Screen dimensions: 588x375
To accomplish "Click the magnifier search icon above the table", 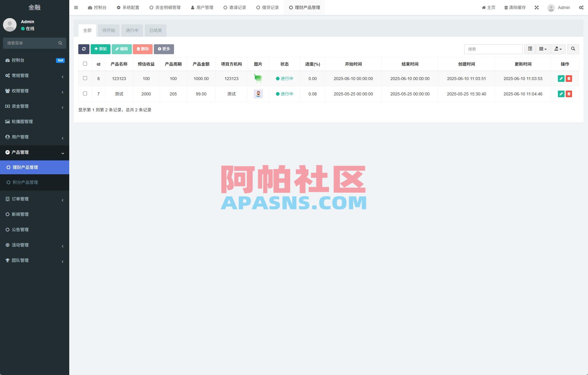I will click(573, 49).
